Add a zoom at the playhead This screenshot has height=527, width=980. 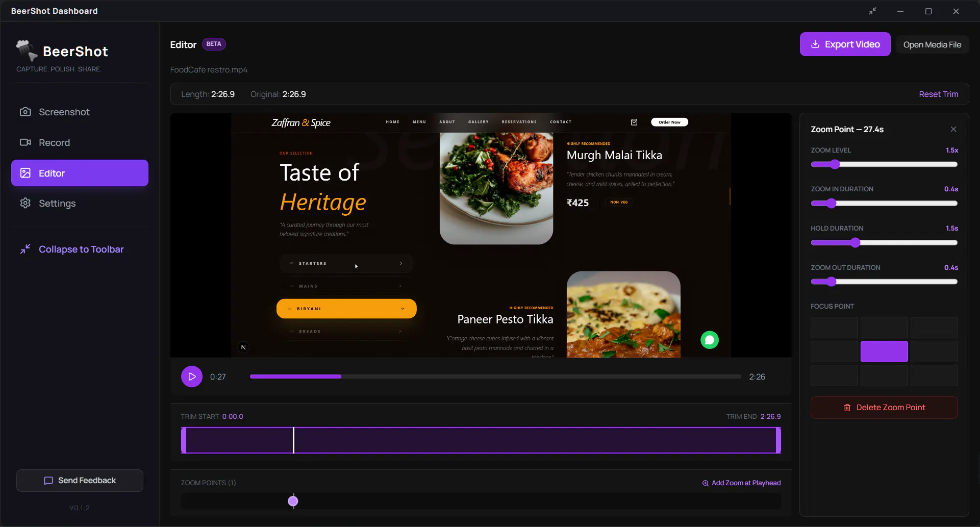click(741, 483)
